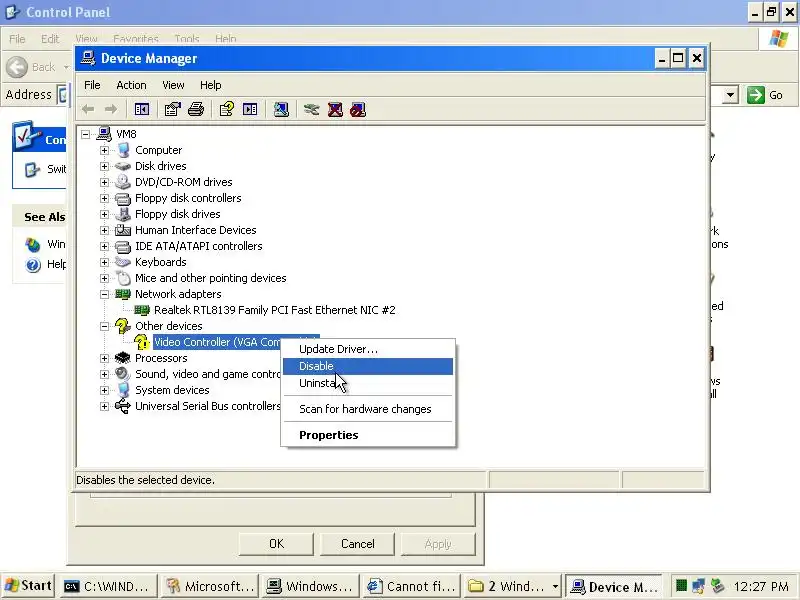Image resolution: width=800 pixels, height=600 pixels.
Task: Open the Device Manager Help menu
Action: tap(210, 85)
